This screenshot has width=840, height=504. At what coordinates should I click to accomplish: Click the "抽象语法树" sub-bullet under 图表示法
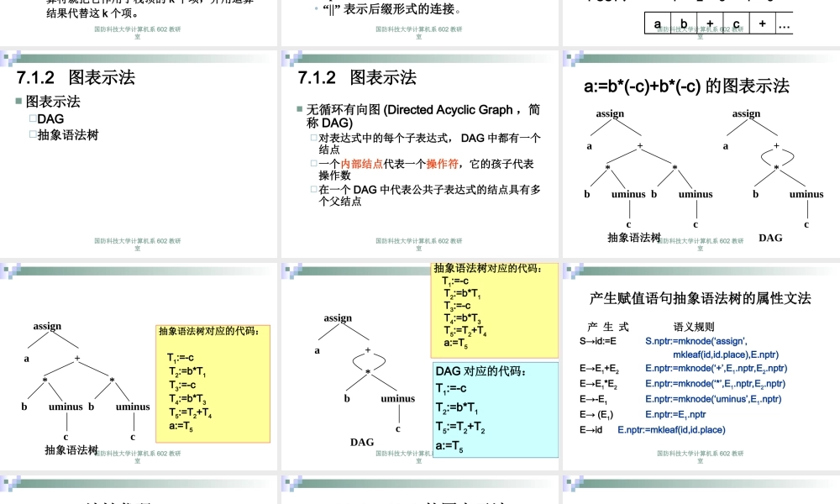coord(66,134)
